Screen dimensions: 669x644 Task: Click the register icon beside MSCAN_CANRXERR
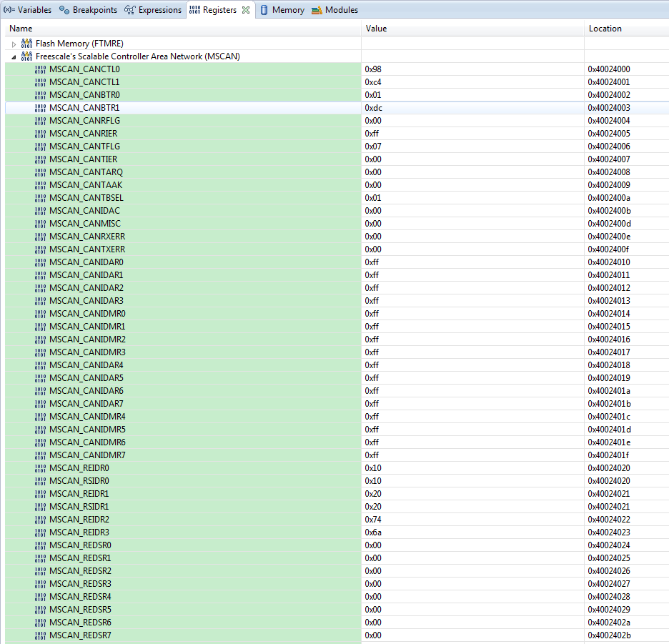click(40, 237)
